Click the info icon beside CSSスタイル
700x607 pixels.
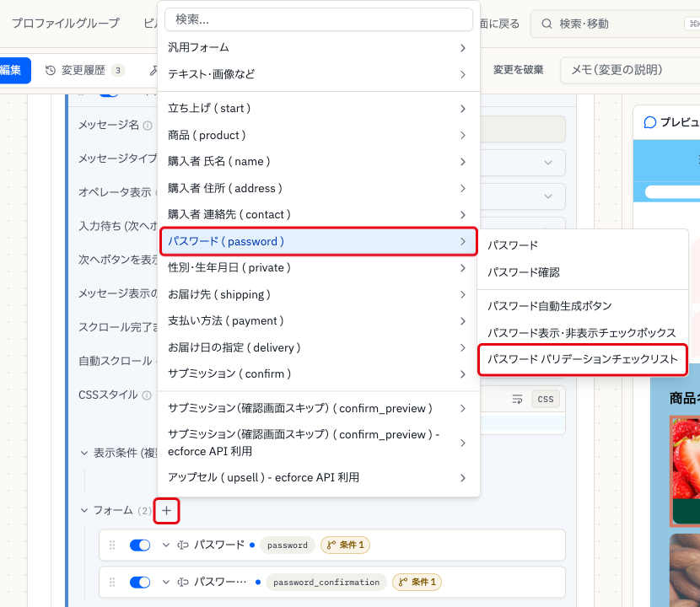pos(147,395)
